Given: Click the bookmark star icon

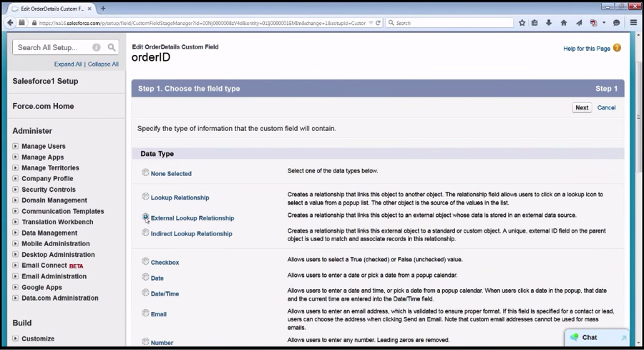Looking at the screenshot, I should (522, 23).
